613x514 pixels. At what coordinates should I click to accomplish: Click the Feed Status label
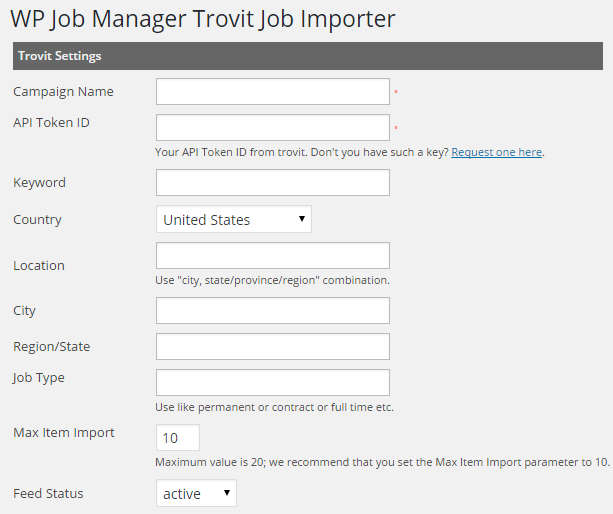(48, 494)
